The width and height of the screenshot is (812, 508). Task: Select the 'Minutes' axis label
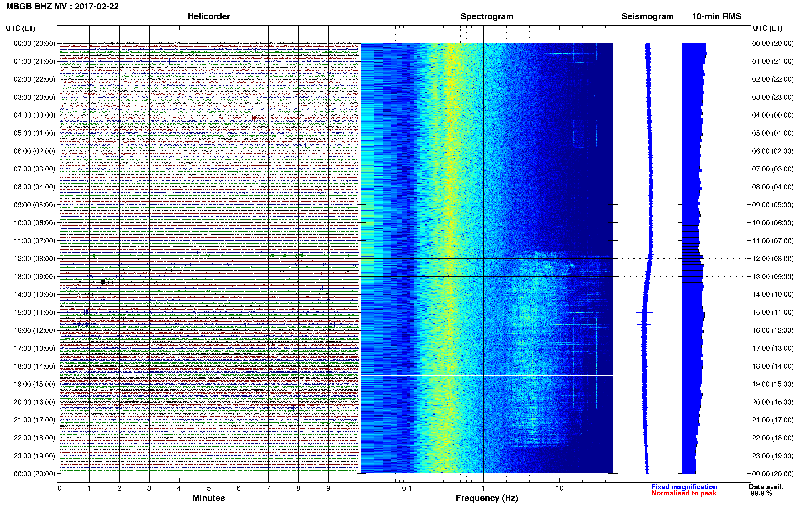click(x=209, y=498)
